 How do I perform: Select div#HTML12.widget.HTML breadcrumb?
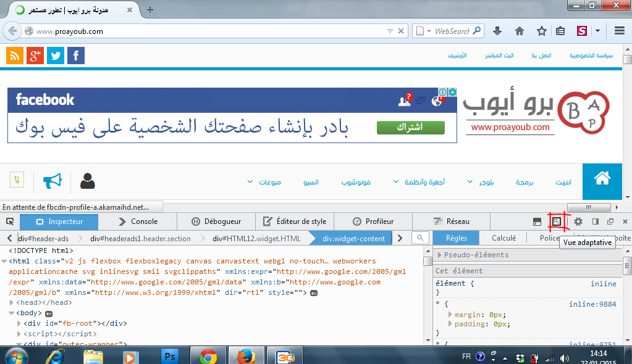pos(256,238)
